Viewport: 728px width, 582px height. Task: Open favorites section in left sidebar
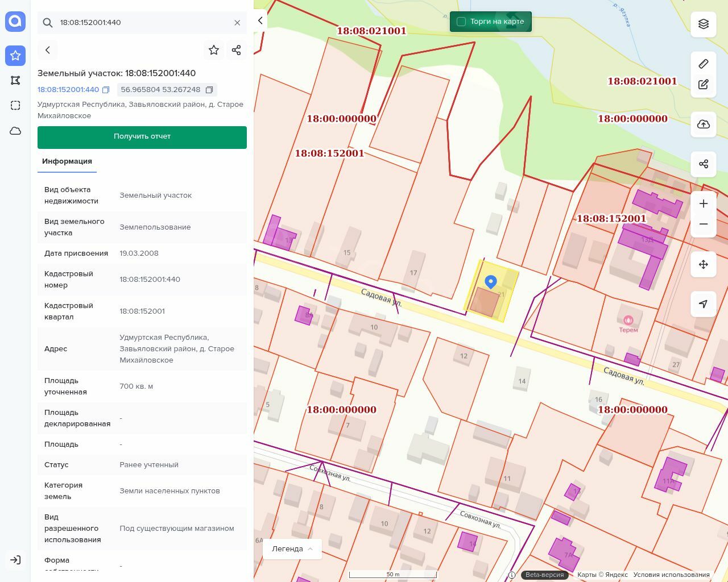(15, 55)
